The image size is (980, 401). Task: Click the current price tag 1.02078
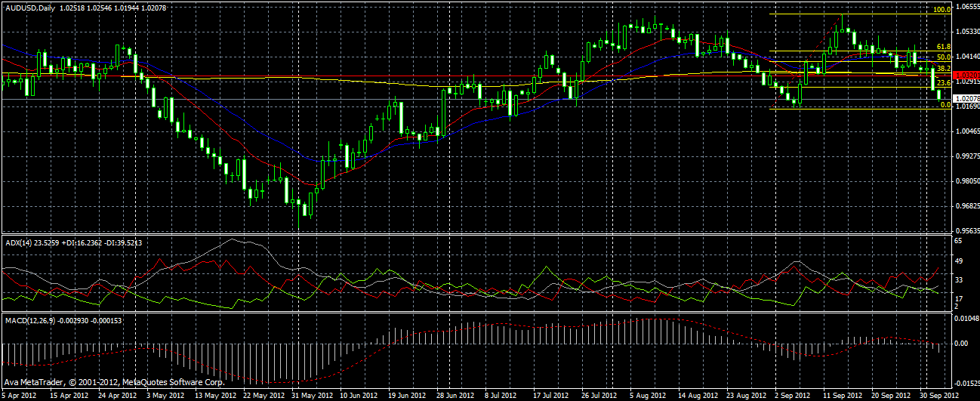[x=966, y=99]
